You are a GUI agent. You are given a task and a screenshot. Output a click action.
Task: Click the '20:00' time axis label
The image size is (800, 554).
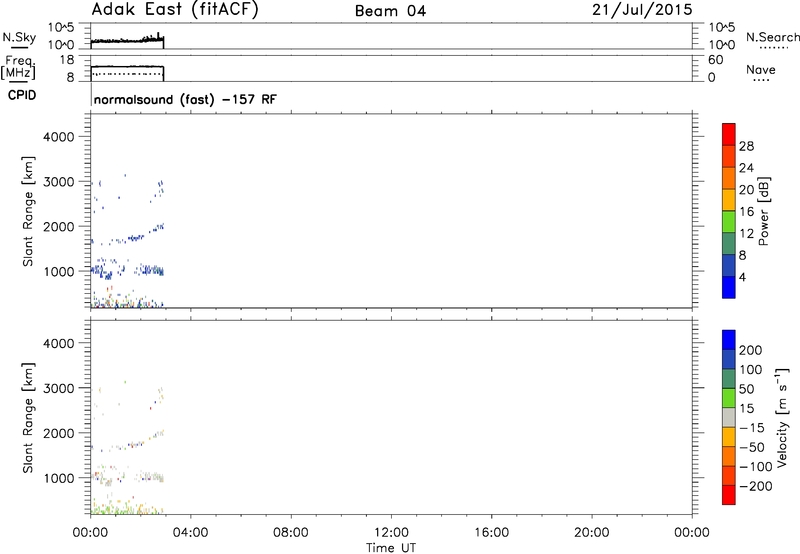tap(592, 533)
